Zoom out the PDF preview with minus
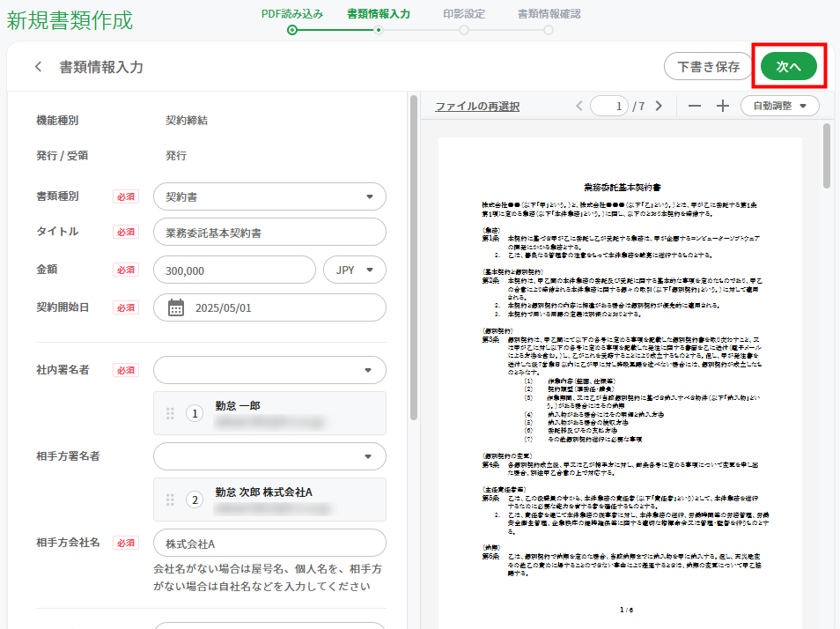This screenshot has height=629, width=840. coord(695,106)
